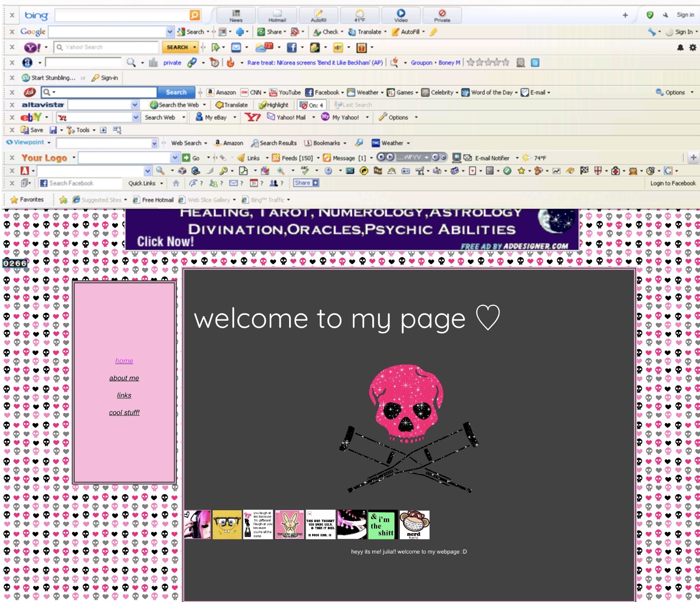
Task: Open the settings gear on Yahoo toolbar
Action: (692, 47)
